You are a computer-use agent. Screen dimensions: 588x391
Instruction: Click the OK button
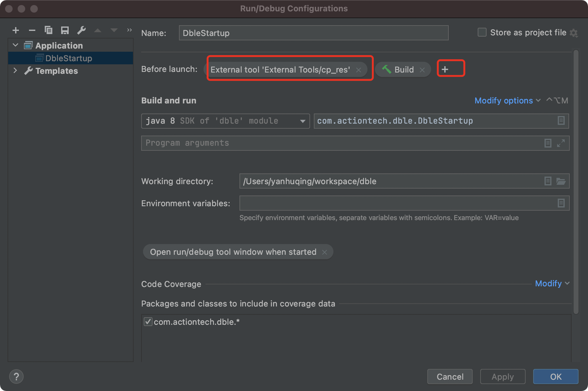click(x=556, y=376)
